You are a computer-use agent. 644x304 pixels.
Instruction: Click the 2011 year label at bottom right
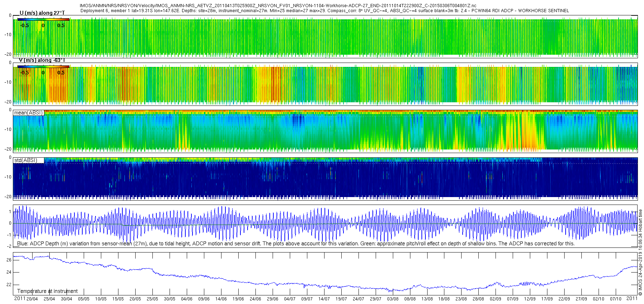point(632,298)
